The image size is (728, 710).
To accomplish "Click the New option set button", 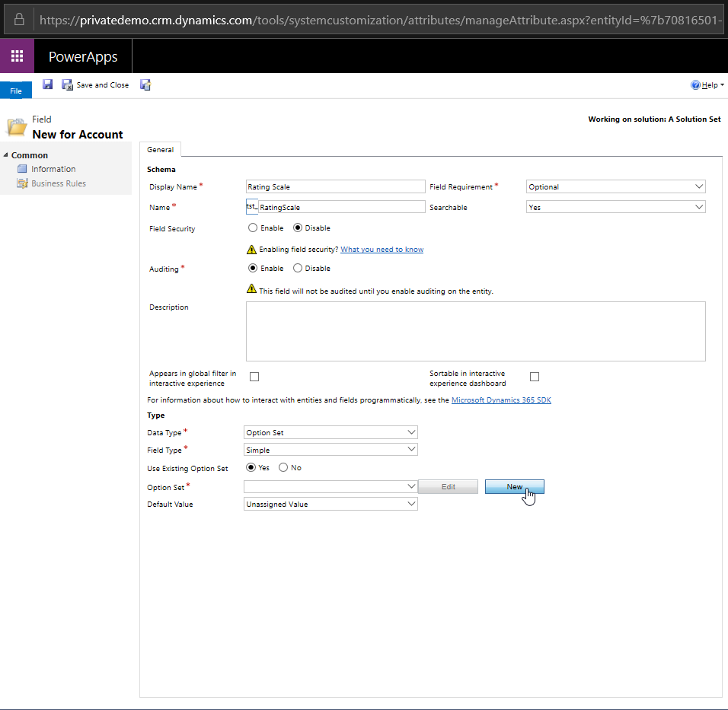I will tap(514, 486).
